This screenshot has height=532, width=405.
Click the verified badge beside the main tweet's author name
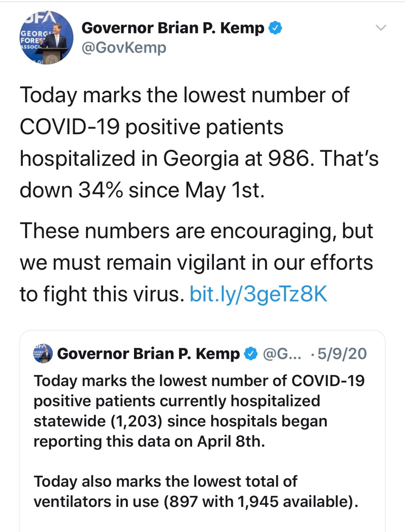(x=275, y=28)
